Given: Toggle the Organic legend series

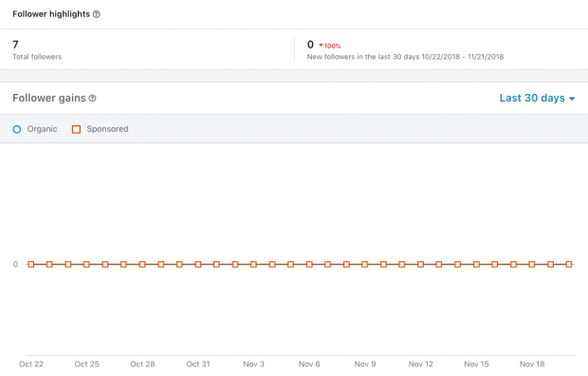Looking at the screenshot, I should pos(35,129).
